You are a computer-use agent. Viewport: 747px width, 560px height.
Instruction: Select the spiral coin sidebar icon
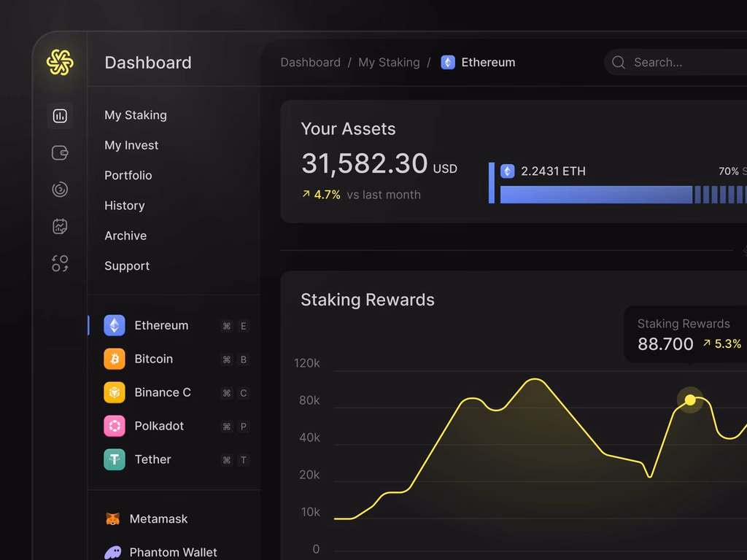click(x=60, y=190)
